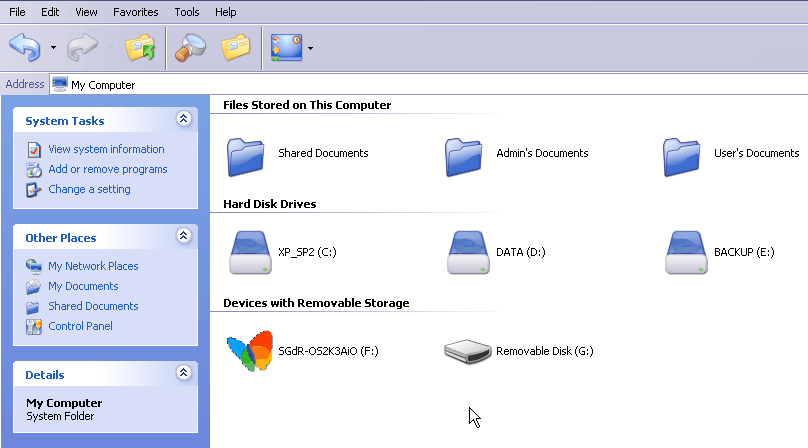Open the SGdR-OS2K3AiO (F:) disc
808x448 pixels.
coord(247,351)
